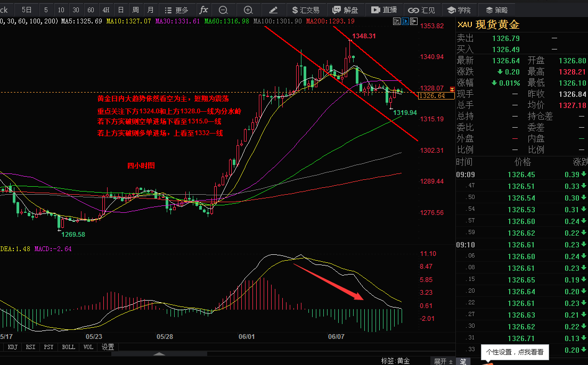Click the 买入 price 1326.49

coord(506,49)
